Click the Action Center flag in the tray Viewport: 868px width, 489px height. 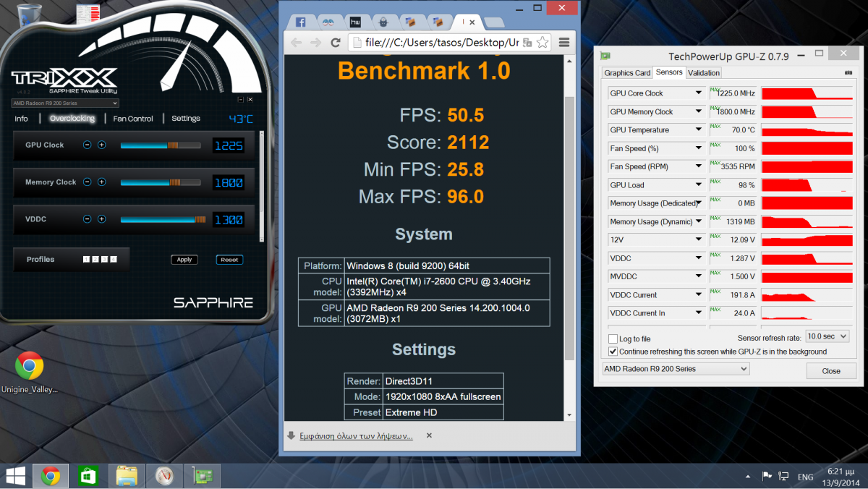point(767,476)
